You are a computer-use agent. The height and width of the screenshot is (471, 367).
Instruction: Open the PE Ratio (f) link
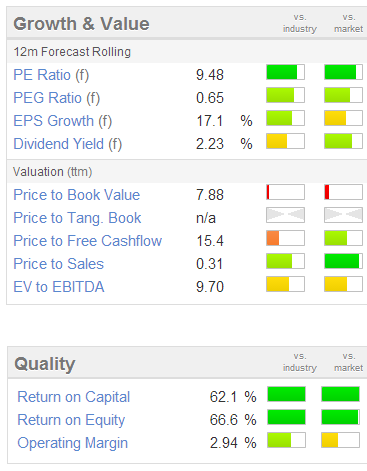pos(51,75)
